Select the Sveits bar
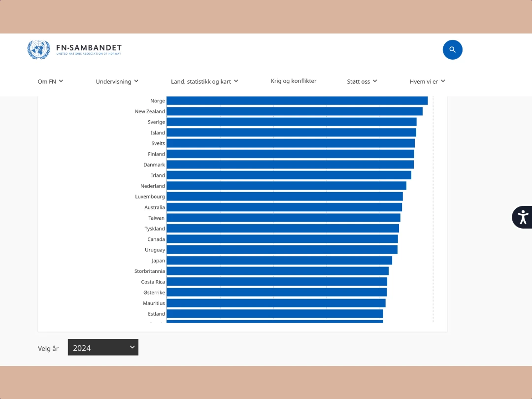The height and width of the screenshot is (399, 532). pyautogui.click(x=291, y=143)
